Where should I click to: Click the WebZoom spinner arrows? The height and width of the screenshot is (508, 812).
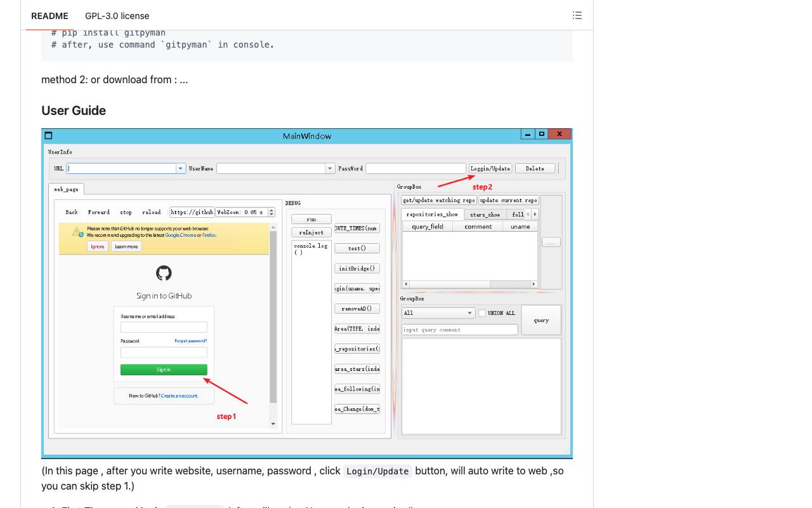coord(272,212)
